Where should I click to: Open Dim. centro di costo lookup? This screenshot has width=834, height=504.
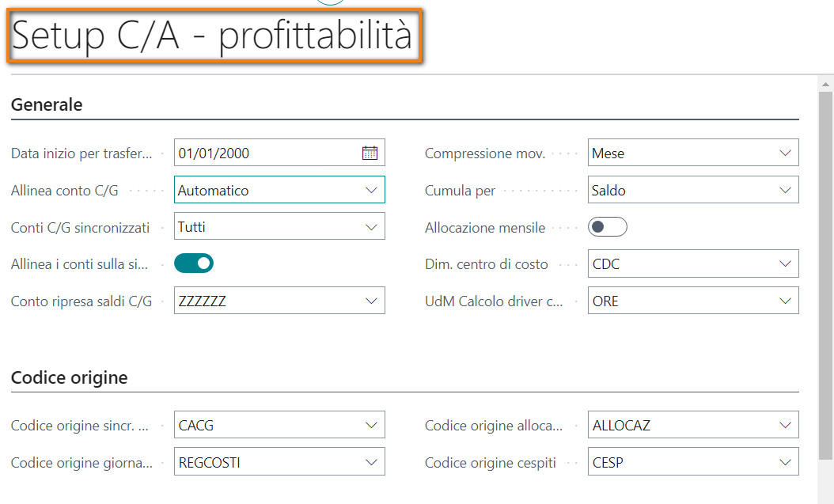click(785, 263)
